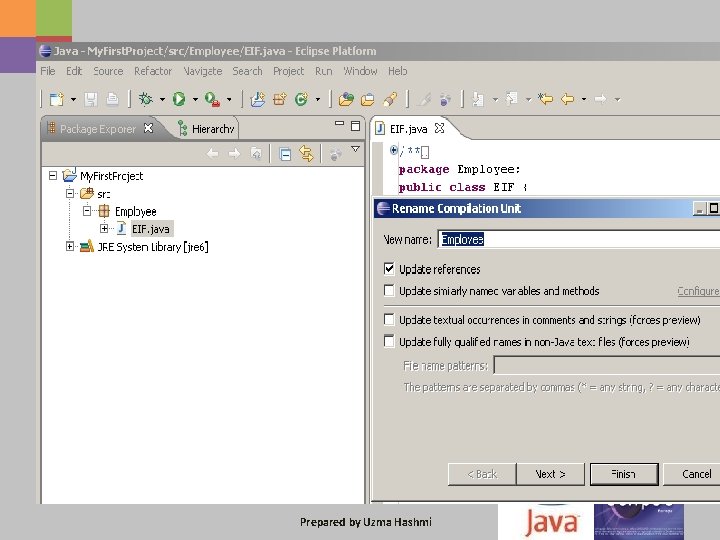Close the Package Explorer tab

[148, 128]
